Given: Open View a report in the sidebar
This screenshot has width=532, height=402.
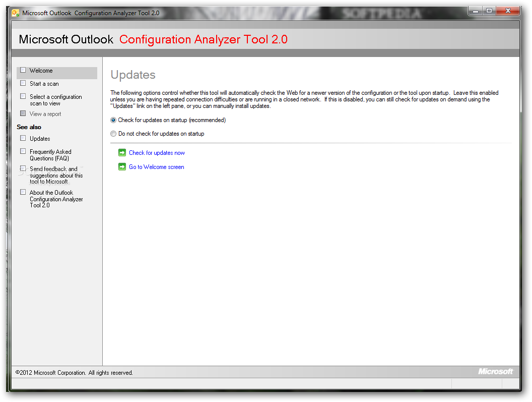Looking at the screenshot, I should pyautogui.click(x=45, y=114).
